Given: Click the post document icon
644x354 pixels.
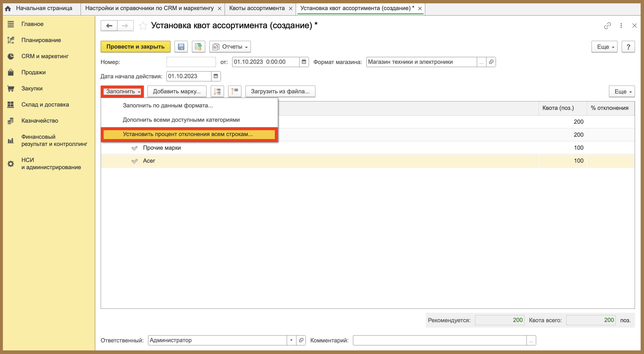Looking at the screenshot, I should click(x=198, y=47).
